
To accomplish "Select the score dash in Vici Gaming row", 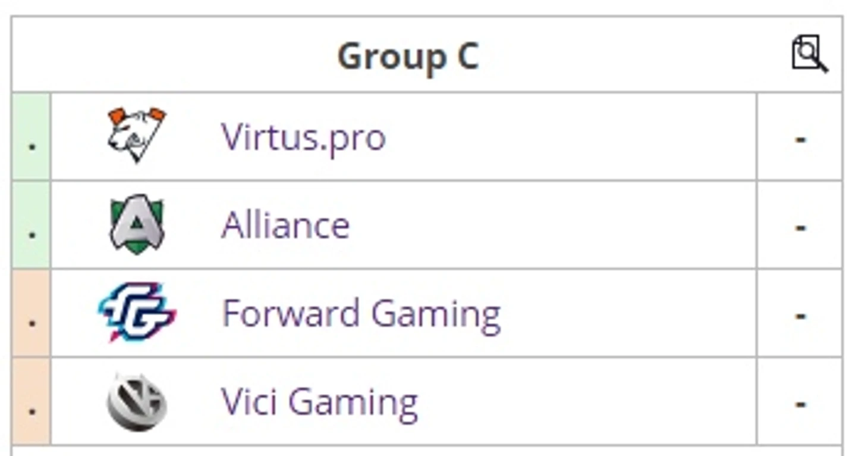I will pos(800,404).
